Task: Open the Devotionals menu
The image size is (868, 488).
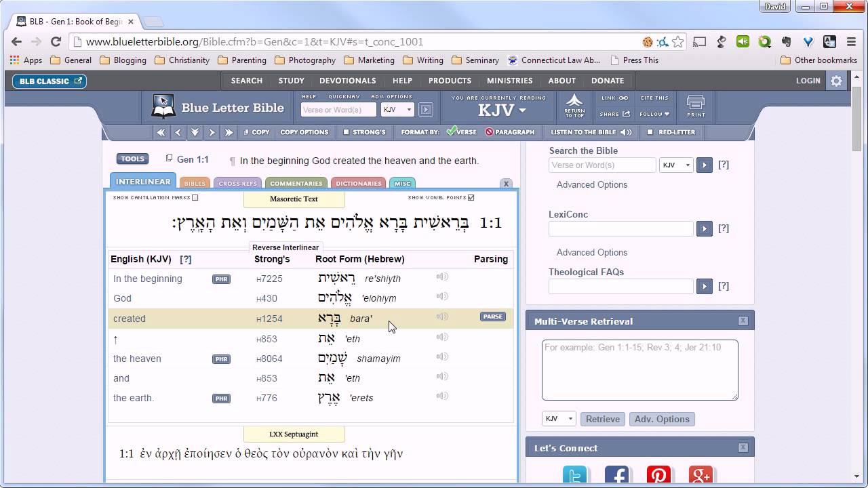Action: pos(348,81)
